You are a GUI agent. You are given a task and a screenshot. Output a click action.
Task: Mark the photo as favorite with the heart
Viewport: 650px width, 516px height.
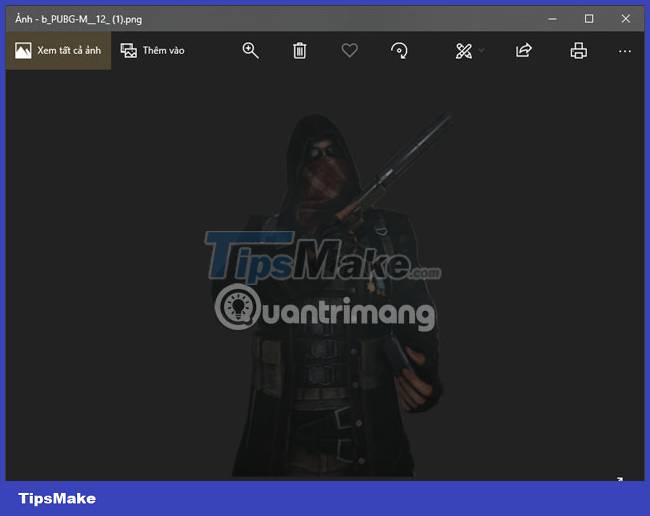349,51
